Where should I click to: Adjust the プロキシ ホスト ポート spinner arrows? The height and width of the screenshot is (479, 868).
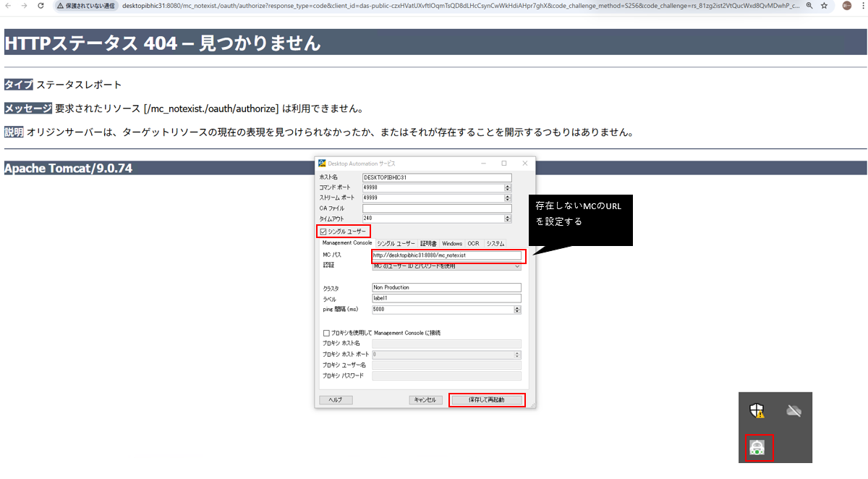(x=517, y=355)
